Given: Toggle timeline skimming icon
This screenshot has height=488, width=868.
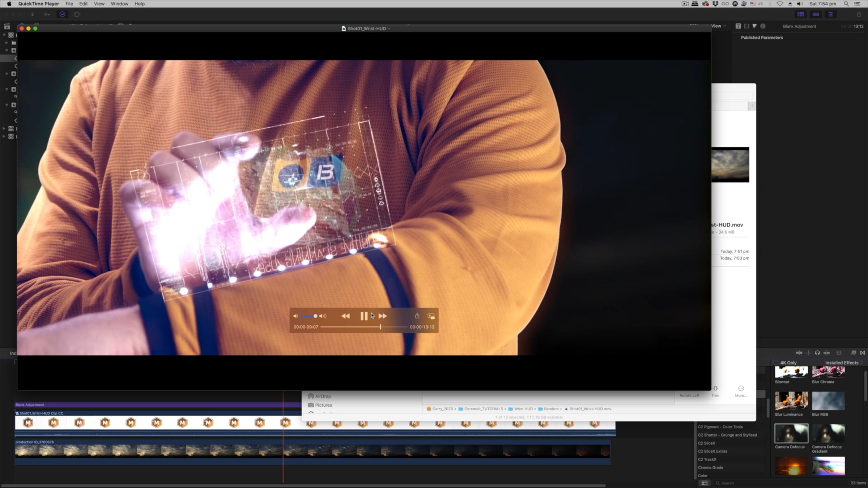Looking at the screenshot, I should click(799, 353).
